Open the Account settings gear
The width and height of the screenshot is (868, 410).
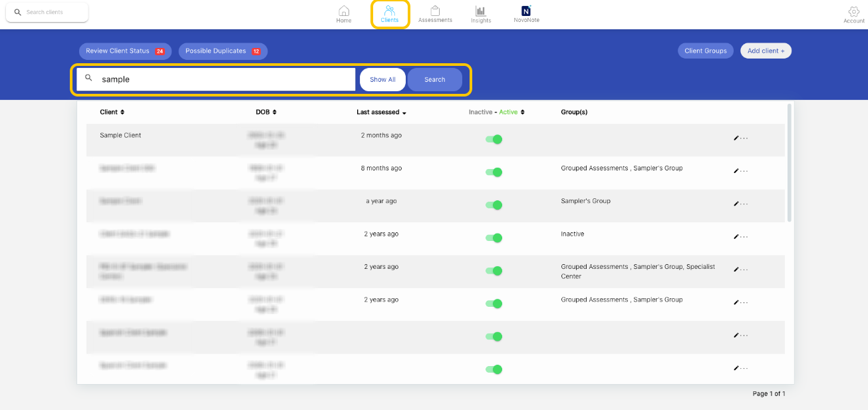854,15
